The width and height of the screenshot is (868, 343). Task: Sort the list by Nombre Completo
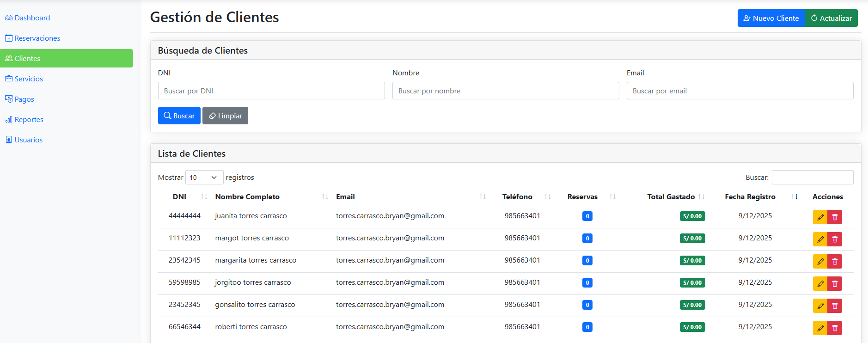[247, 197]
